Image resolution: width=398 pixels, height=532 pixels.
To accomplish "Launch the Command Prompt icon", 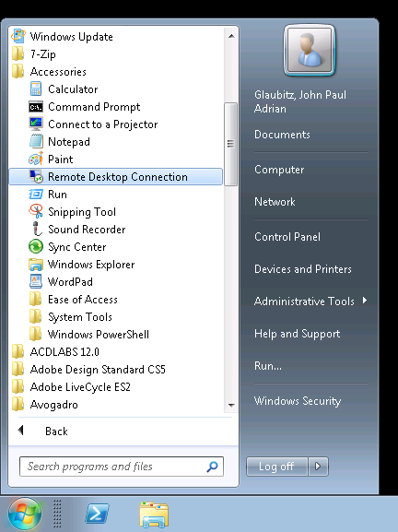I will [36, 107].
